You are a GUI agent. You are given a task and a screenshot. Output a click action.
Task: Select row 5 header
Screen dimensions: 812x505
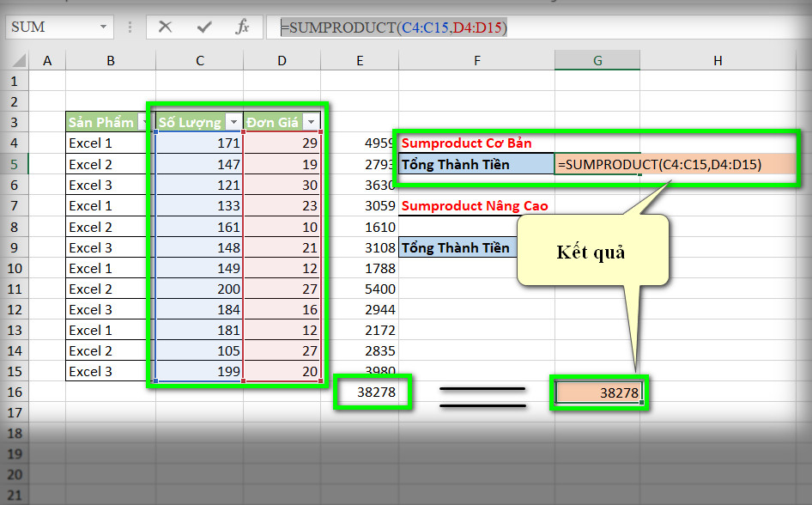[14, 164]
